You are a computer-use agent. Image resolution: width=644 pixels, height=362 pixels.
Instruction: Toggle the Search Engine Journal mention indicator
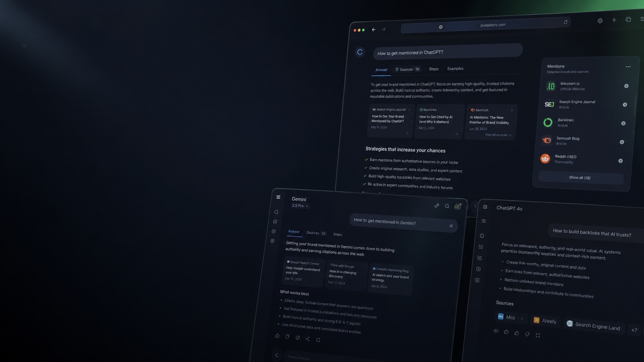point(625,105)
